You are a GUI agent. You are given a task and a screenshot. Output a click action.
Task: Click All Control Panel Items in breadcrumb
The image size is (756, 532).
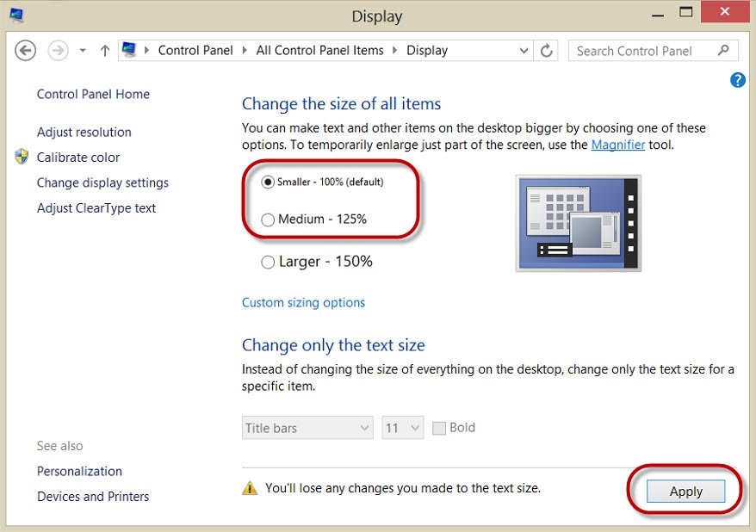click(x=319, y=50)
